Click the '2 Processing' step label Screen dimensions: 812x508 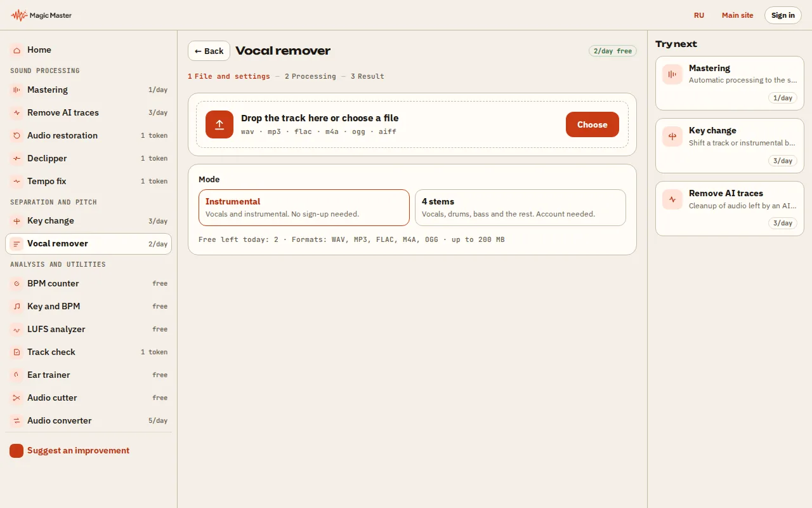pos(310,76)
